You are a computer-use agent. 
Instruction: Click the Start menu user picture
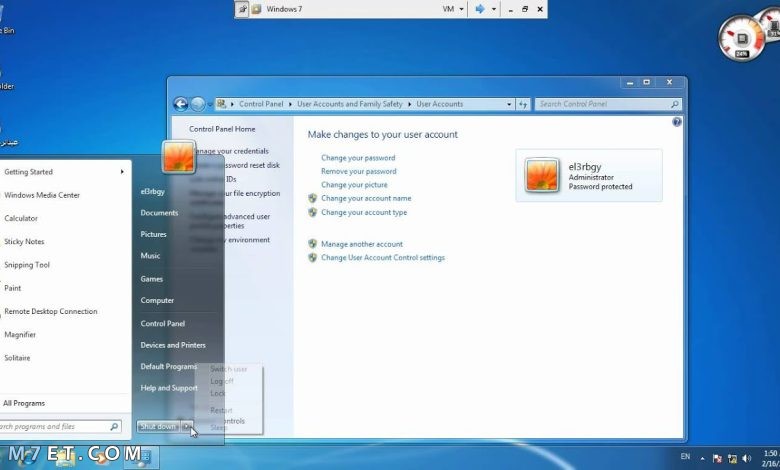[179, 157]
